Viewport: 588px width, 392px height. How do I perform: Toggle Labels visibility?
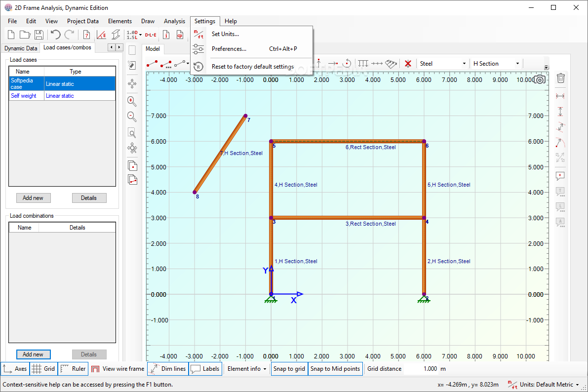coord(205,369)
